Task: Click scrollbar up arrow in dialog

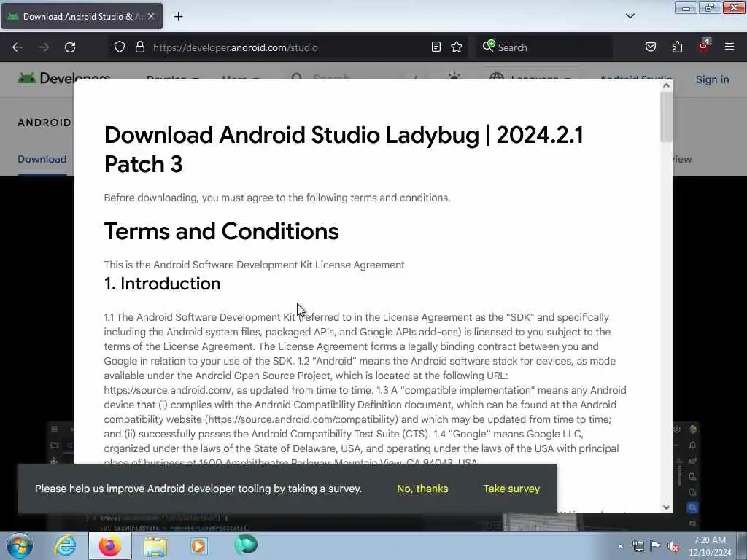Action: (x=666, y=86)
